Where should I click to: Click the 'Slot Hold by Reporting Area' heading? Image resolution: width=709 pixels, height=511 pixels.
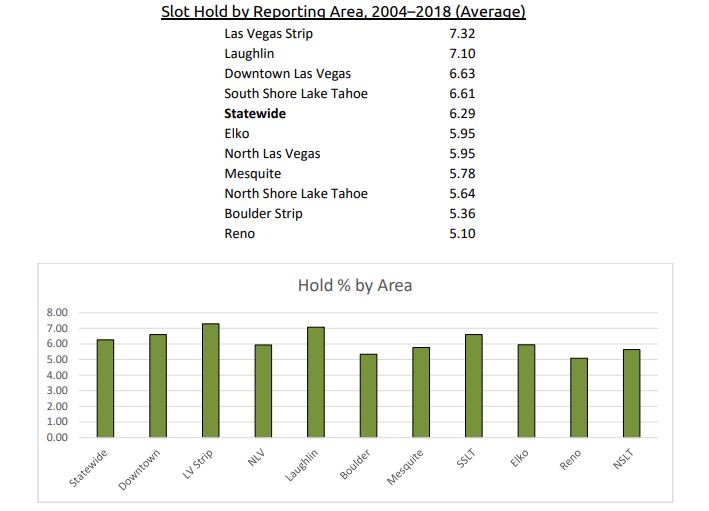click(x=343, y=11)
